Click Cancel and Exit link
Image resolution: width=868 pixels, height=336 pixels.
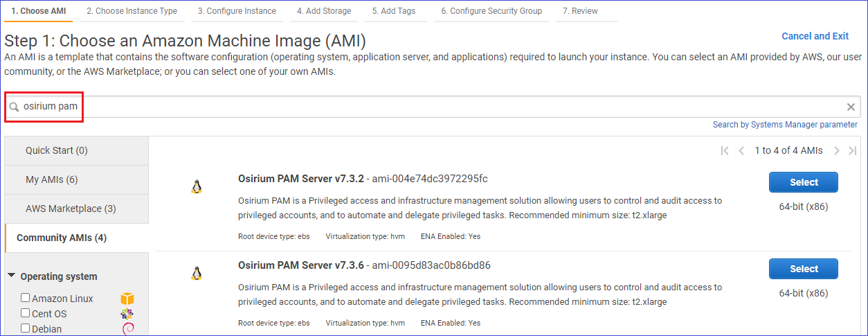click(815, 36)
